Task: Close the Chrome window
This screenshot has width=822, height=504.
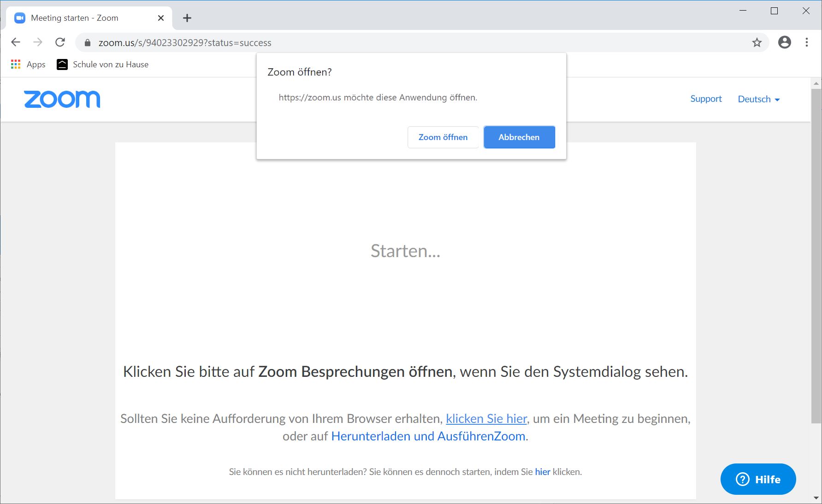Action: click(806, 11)
